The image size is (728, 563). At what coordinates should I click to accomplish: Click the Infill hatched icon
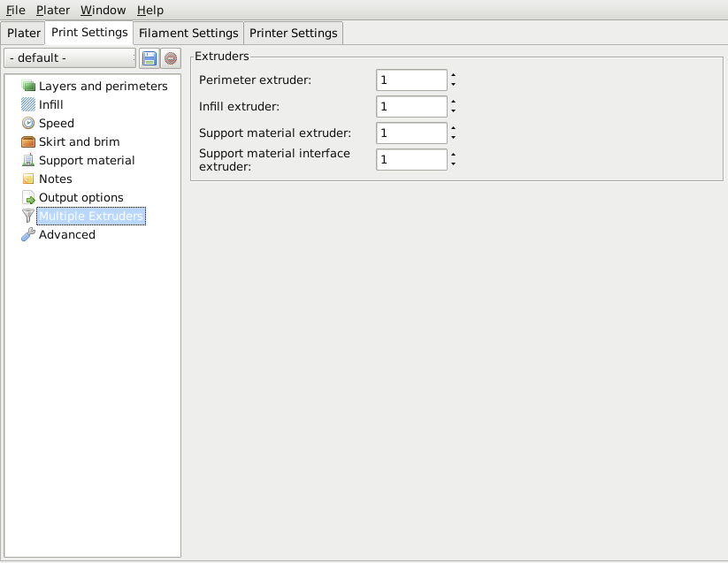[x=28, y=104]
